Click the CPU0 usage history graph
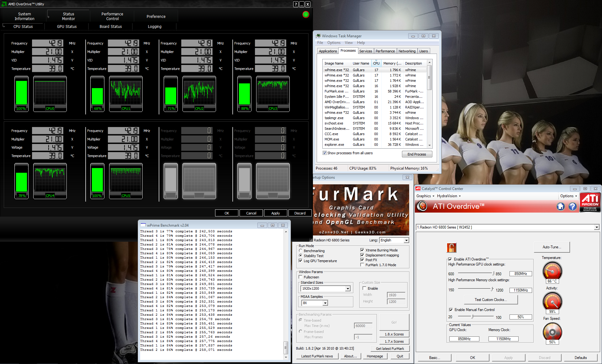The image size is (602, 364). [x=50, y=94]
